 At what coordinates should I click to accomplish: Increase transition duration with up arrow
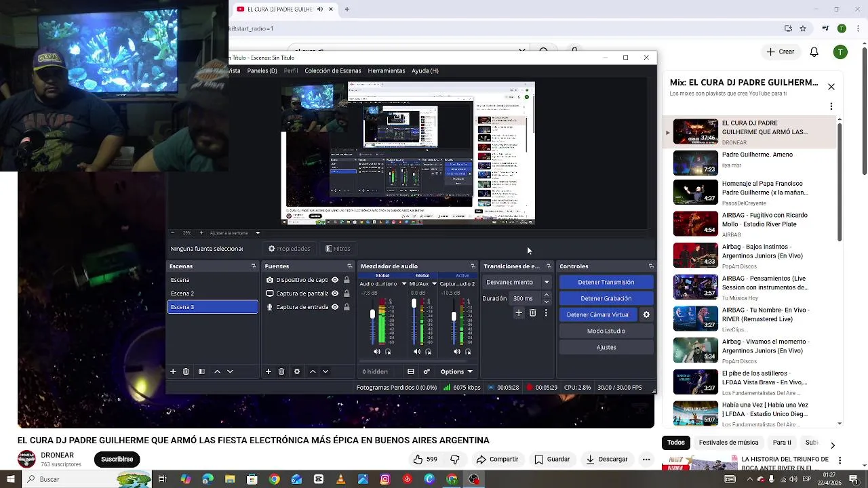point(547,295)
